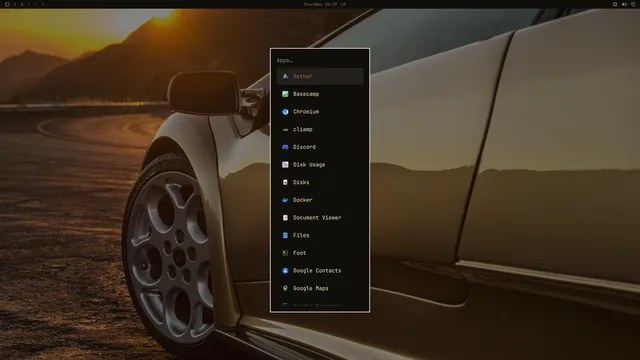The height and width of the screenshot is (360, 640).
Task: Click the cliamp launcher icon
Action: pyautogui.click(x=285, y=129)
